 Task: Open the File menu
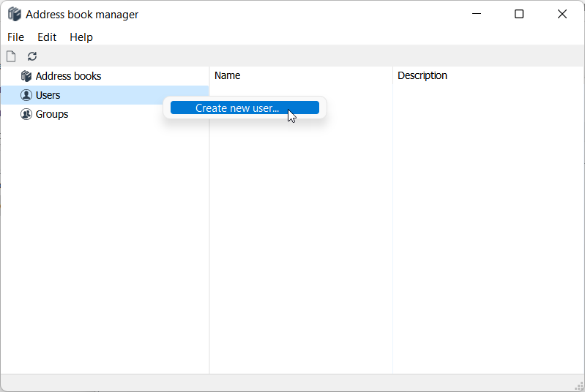click(15, 37)
